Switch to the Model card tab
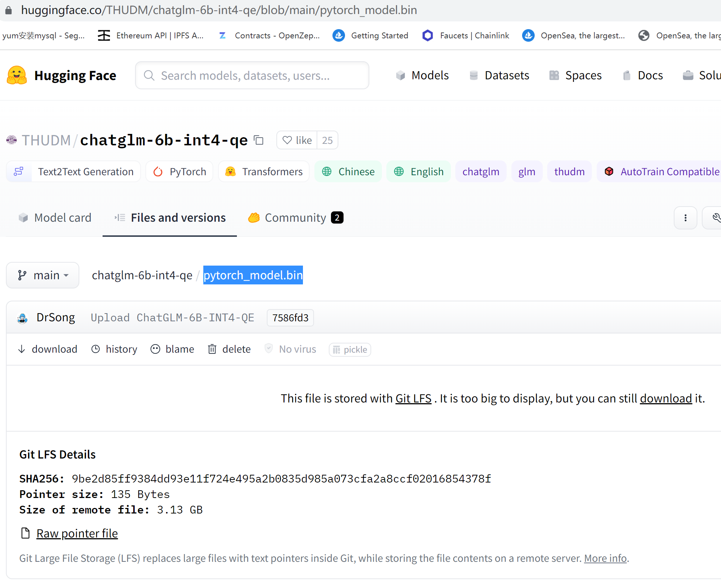Screen dimensions: 721x588 point(55,218)
